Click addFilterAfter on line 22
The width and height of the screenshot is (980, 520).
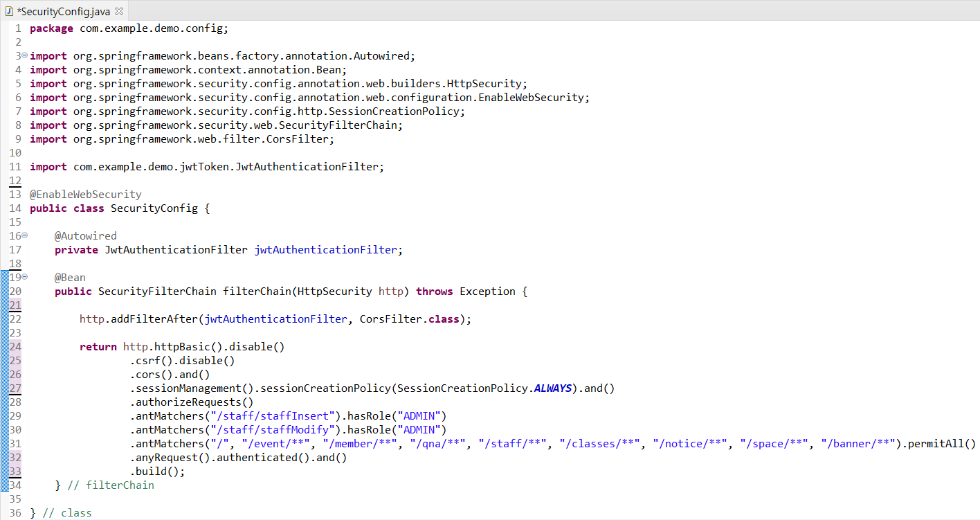[x=154, y=319]
